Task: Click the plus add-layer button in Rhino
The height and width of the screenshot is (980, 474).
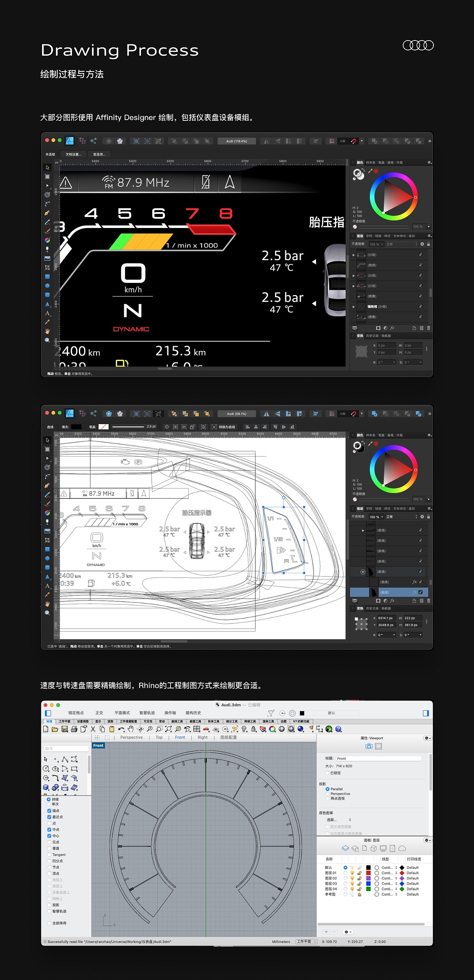Action: pos(326,932)
